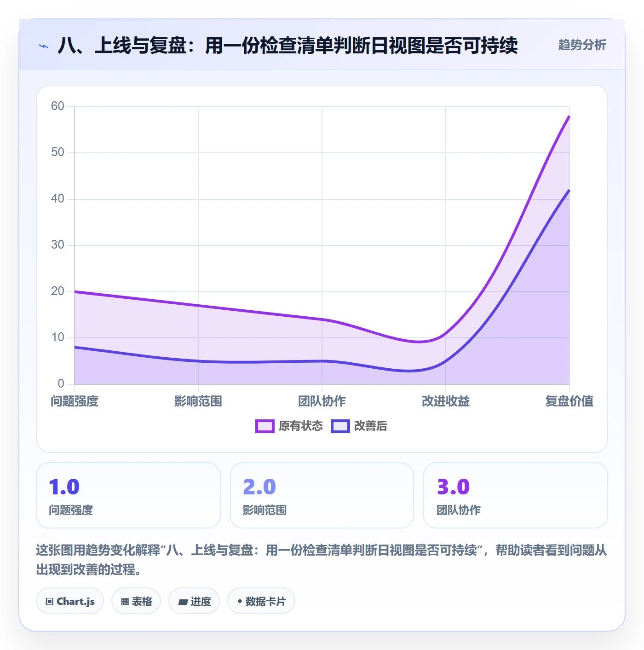
Task: Open the 3.0 团队协作 card
Action: point(516,495)
